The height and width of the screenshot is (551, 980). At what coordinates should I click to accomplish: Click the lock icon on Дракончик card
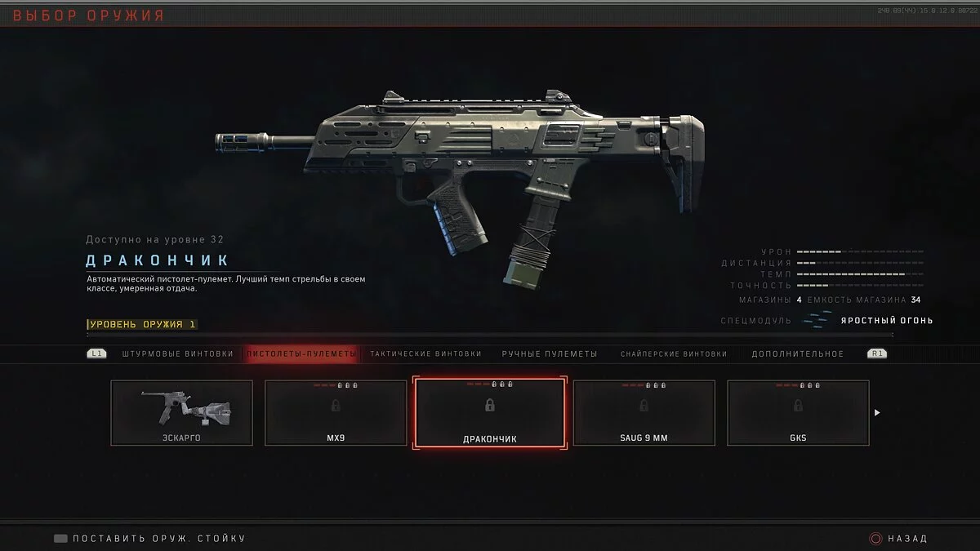[x=489, y=406]
